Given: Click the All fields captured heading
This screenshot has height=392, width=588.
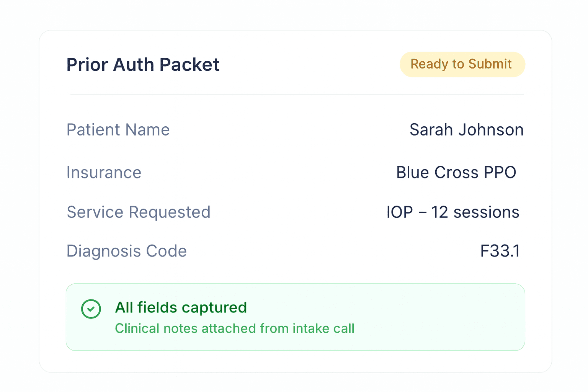Looking at the screenshot, I should 181,307.
